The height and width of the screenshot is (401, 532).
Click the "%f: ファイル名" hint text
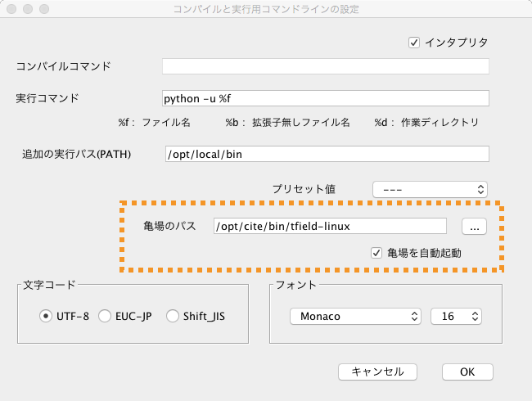[155, 123]
